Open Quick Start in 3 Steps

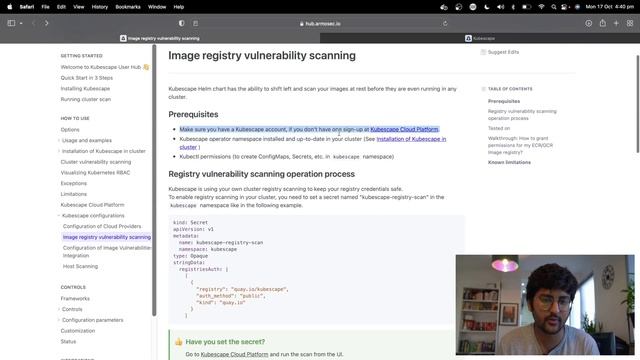pos(87,78)
